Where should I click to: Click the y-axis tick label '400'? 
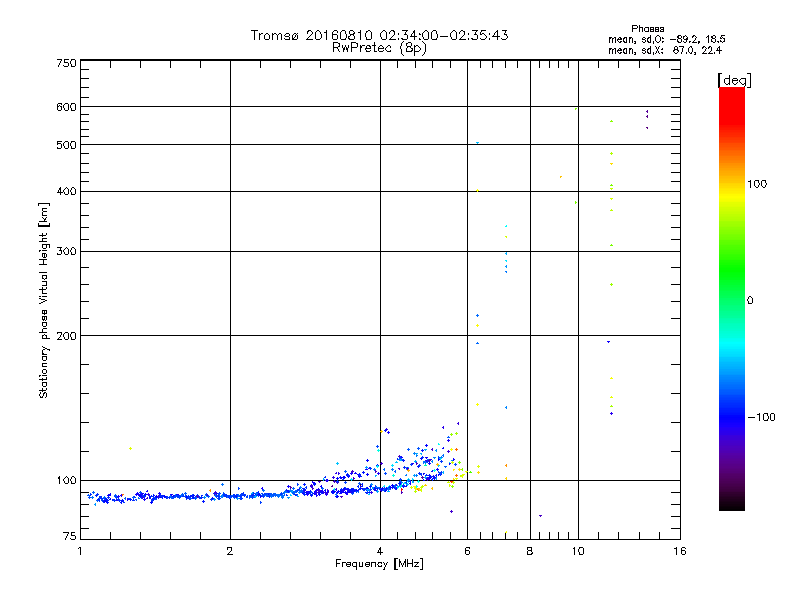point(66,191)
